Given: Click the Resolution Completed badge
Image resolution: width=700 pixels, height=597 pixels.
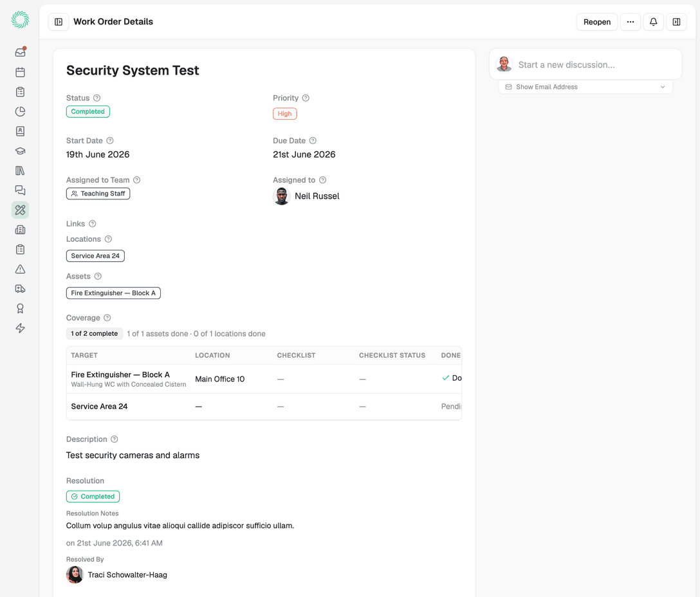Looking at the screenshot, I should 93,497.
